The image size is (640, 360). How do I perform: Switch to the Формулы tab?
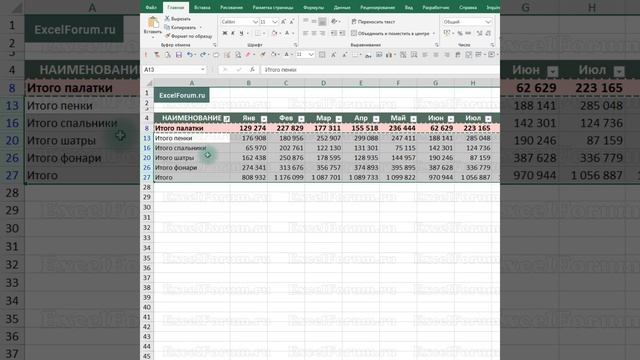[313, 7]
